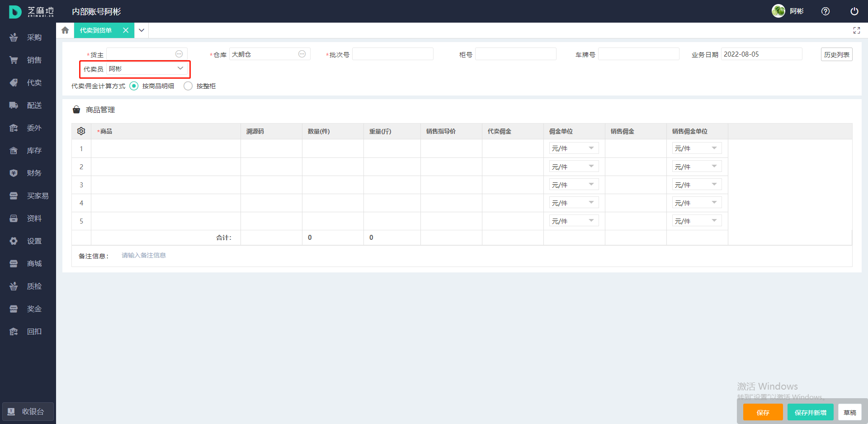Viewport: 868px width, 424px height.
Task: Open the 商城 sidebar menu
Action: pos(27,264)
